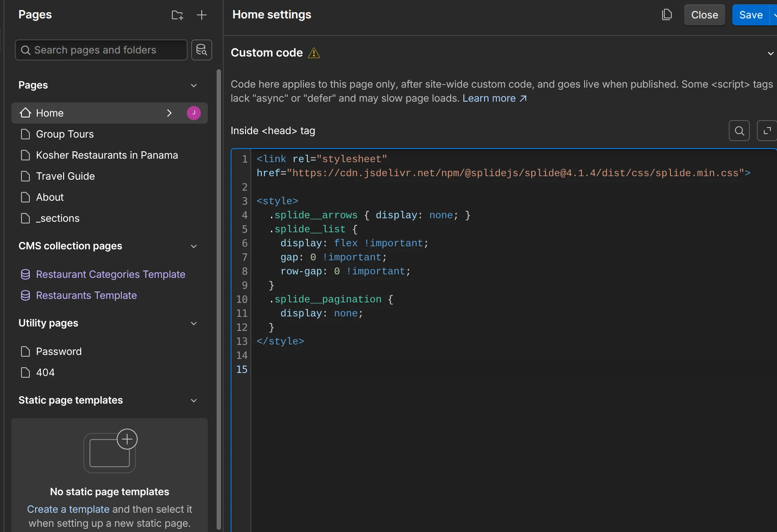
Task: Collapse the Custom code section chevron
Action: [x=770, y=53]
